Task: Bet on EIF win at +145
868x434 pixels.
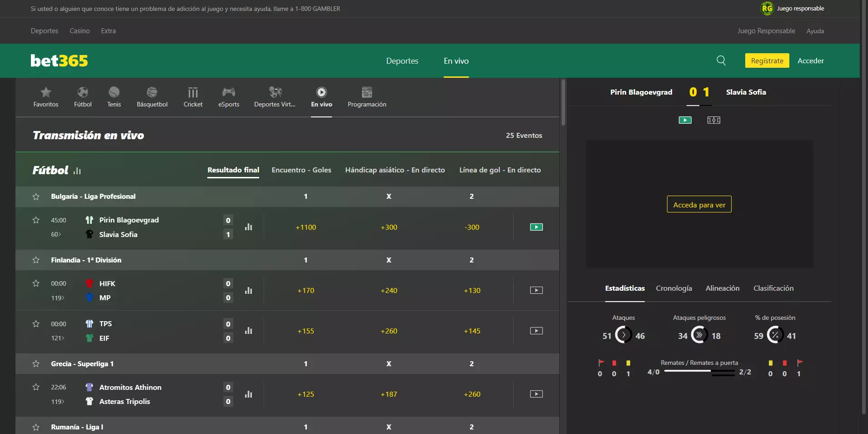Action: coord(472,331)
